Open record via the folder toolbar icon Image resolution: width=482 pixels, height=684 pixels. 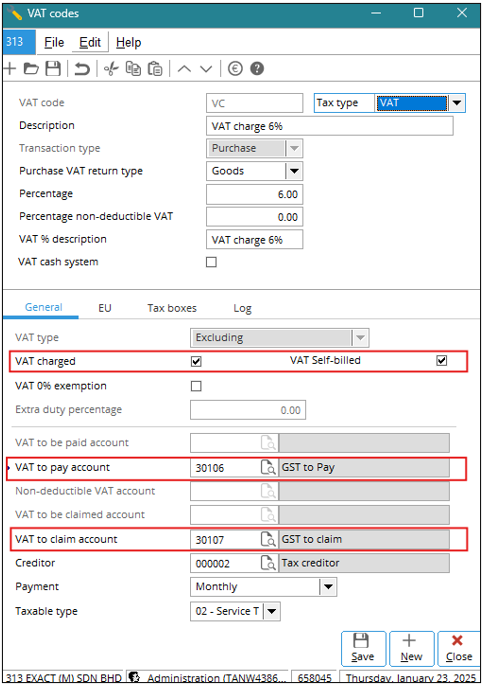[31, 68]
